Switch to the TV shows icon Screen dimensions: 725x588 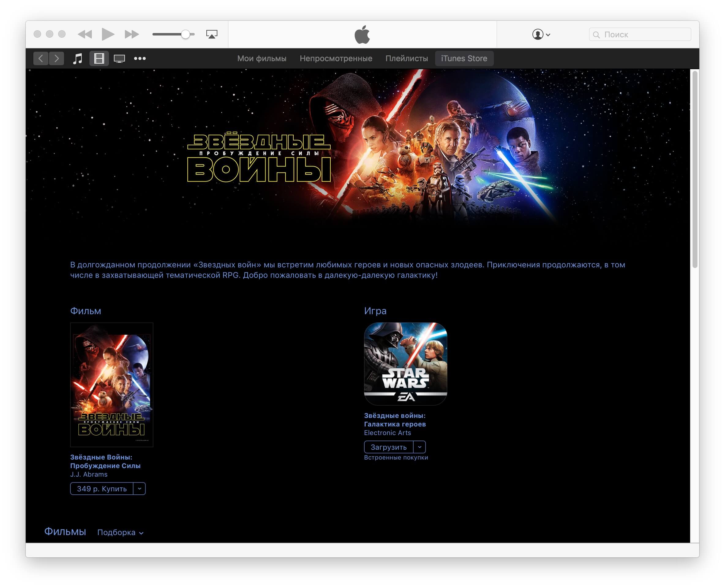pyautogui.click(x=119, y=59)
